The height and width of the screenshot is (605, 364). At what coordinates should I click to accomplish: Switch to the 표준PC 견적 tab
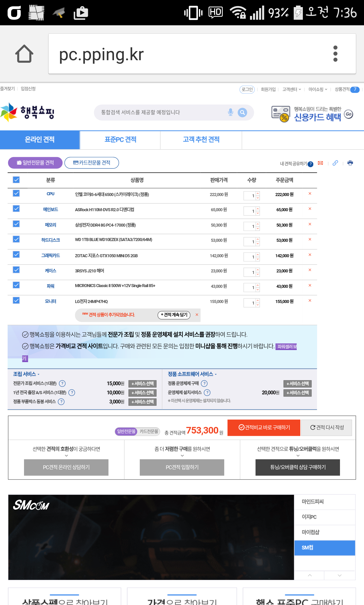click(120, 140)
